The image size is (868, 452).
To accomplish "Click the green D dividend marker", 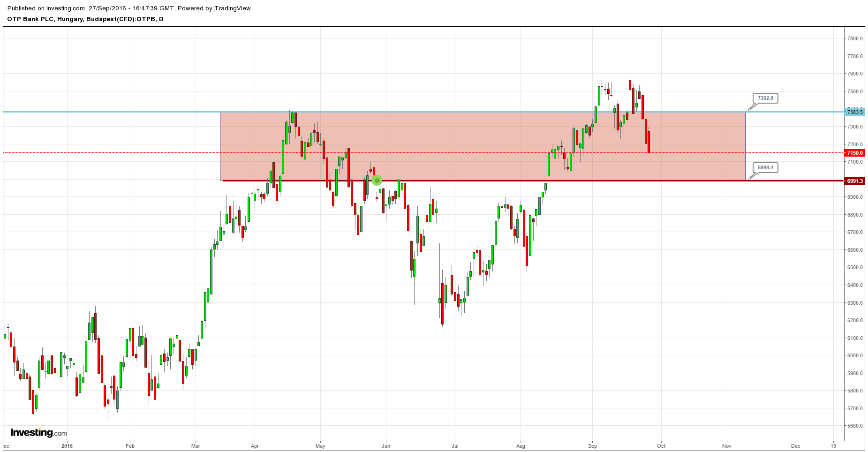I will point(377,181).
